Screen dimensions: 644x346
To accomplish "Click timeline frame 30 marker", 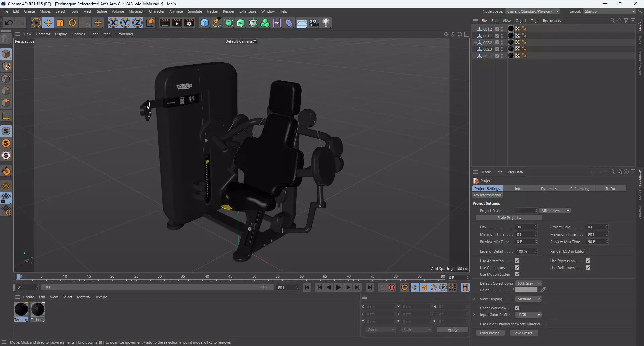I will tap(160, 277).
